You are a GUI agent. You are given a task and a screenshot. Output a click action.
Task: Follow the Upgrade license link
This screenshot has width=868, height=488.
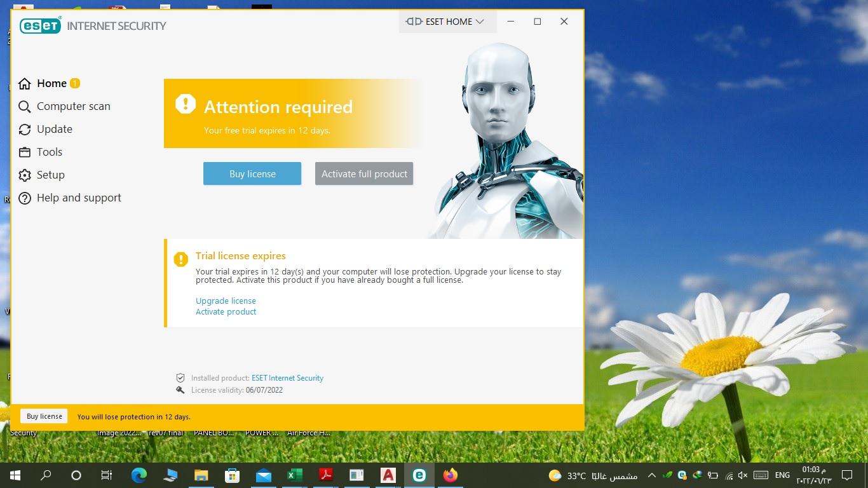click(226, 301)
